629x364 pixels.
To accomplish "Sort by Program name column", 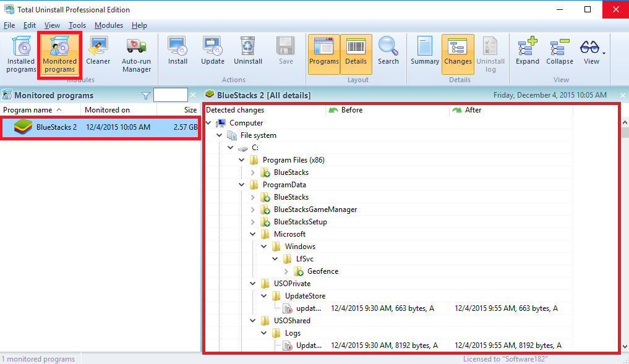I will pos(41,110).
